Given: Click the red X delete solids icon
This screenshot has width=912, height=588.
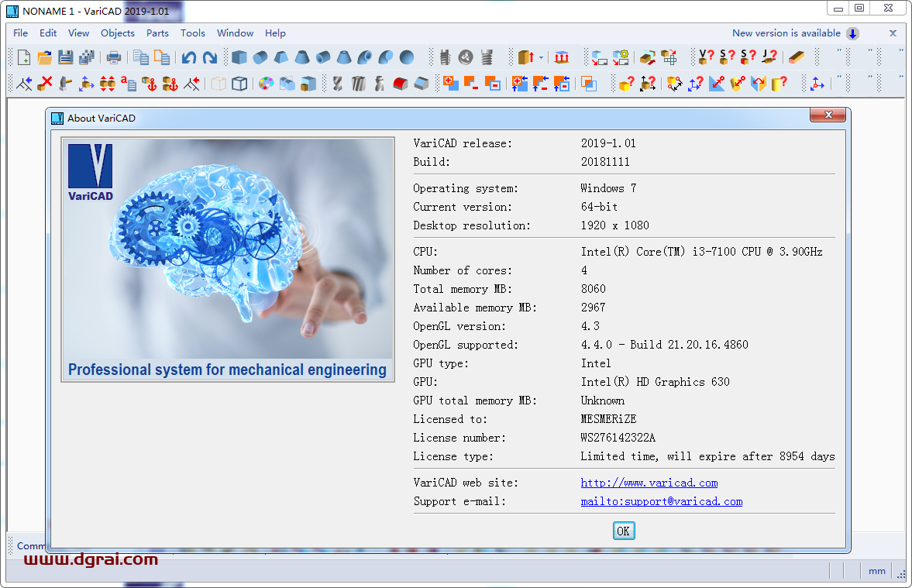Looking at the screenshot, I should [x=45, y=84].
